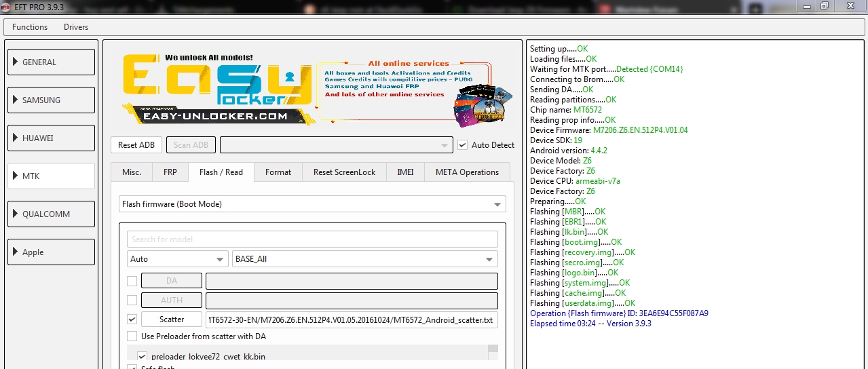The height and width of the screenshot is (369, 868).
Task: Open the Flash firmware (Boot Mode) dropdown
Action: coord(312,204)
